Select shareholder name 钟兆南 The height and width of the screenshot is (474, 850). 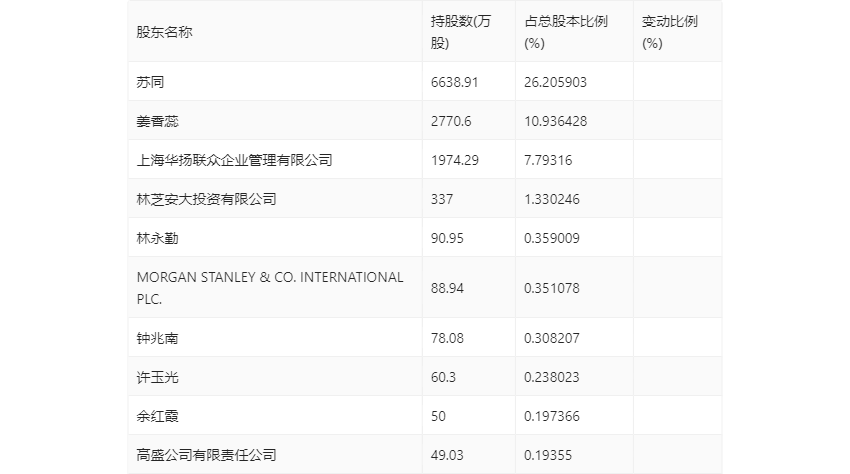pyautogui.click(x=157, y=338)
